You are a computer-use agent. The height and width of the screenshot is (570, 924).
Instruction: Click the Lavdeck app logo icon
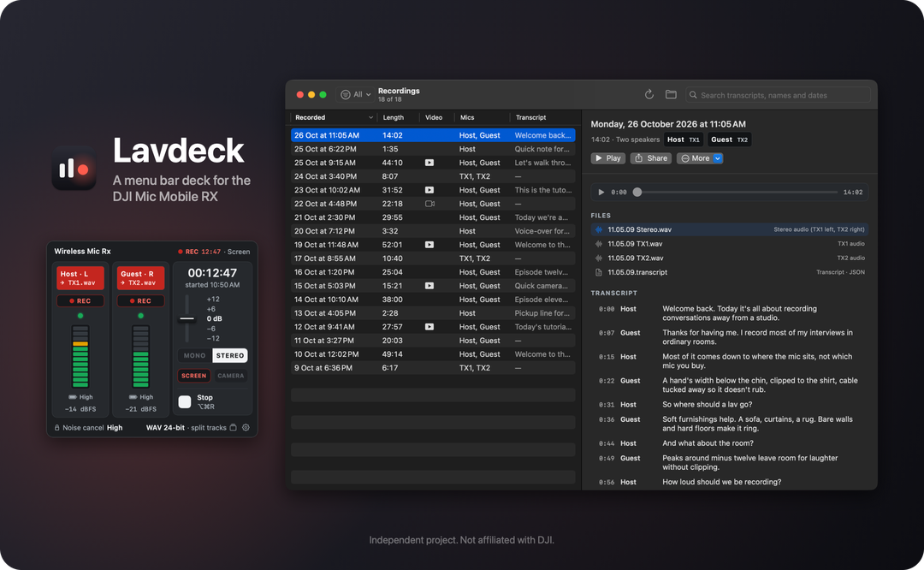(x=74, y=169)
